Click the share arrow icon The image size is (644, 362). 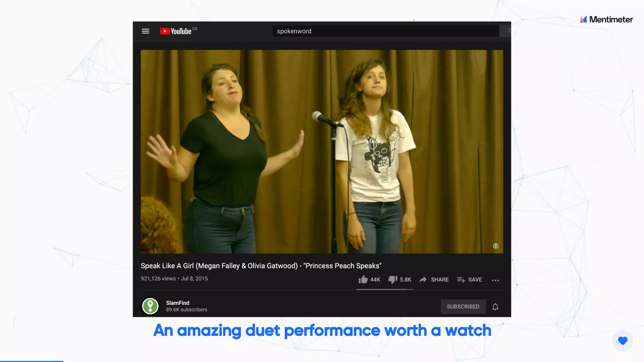(423, 280)
